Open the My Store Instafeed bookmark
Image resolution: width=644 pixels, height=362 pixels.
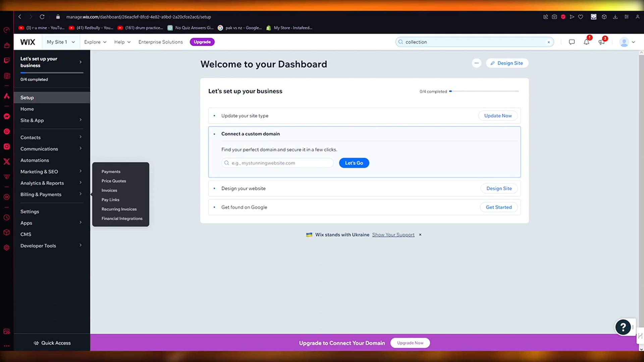coord(289,28)
